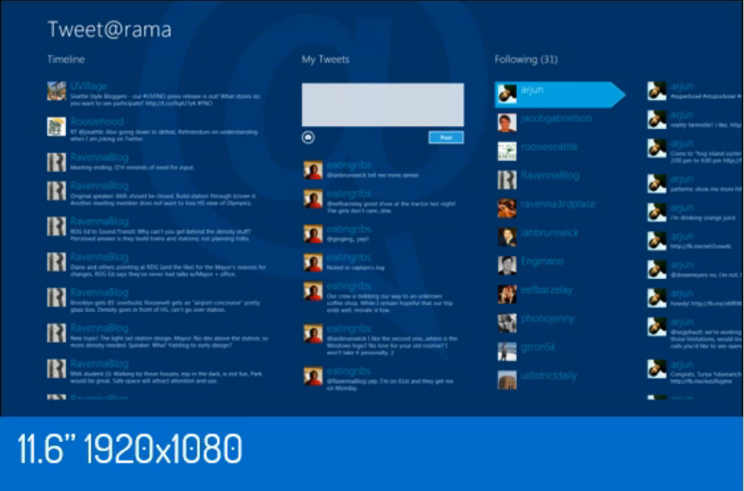This screenshot has height=491, width=744.
Task: Select the 'RNA student' RavennaBlog tweet
Action: pos(158,372)
